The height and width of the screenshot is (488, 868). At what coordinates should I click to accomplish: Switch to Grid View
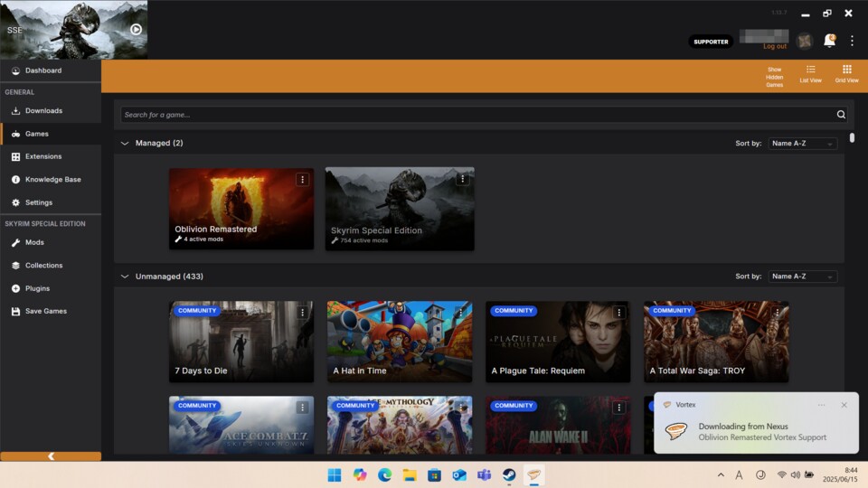846,73
